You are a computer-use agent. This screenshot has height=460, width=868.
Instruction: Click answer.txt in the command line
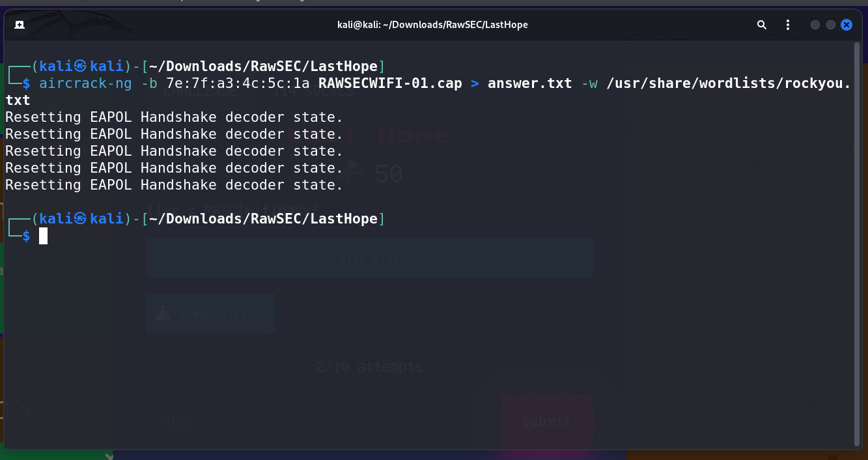[x=529, y=83]
